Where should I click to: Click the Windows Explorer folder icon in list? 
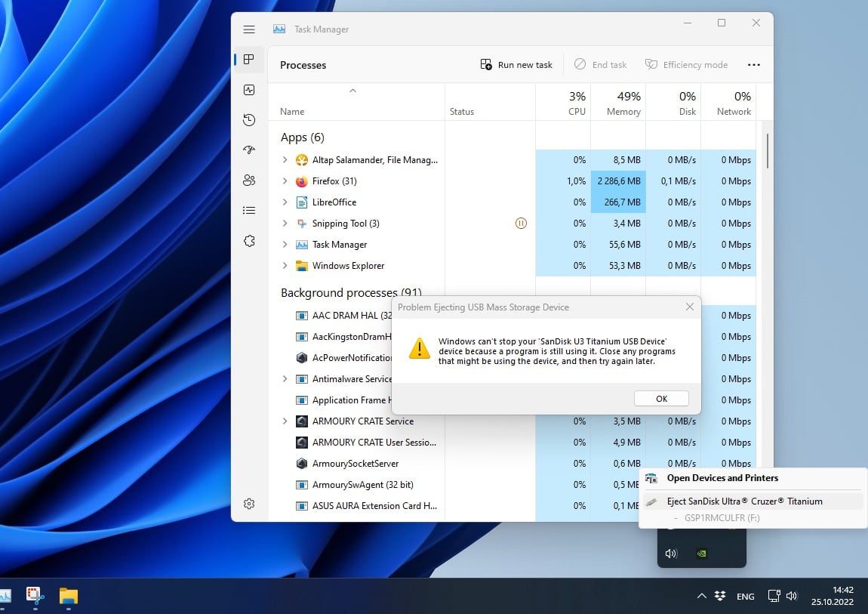point(302,266)
